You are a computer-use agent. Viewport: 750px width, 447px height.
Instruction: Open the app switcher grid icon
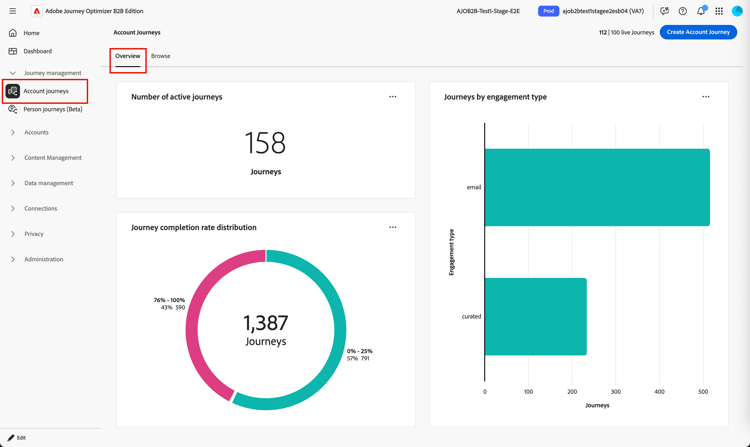click(x=719, y=11)
